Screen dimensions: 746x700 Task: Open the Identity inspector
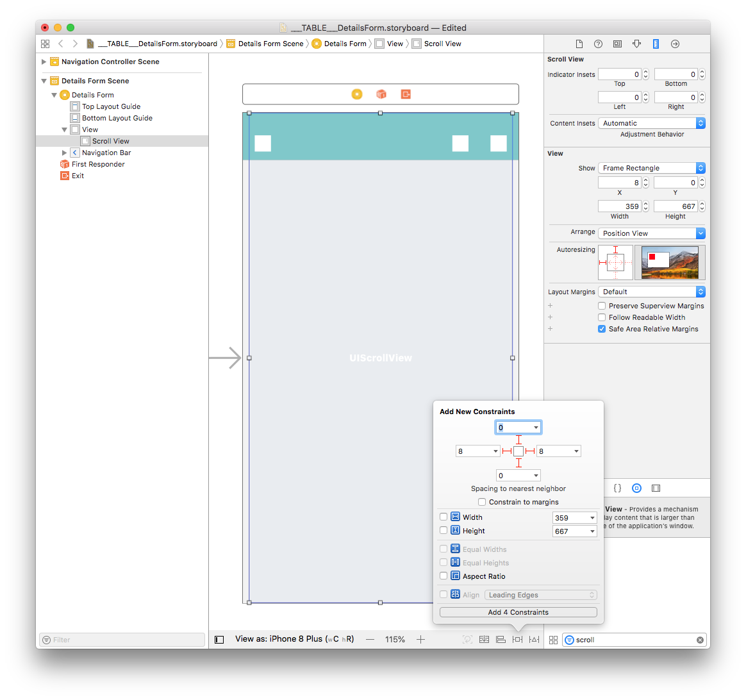[618, 44]
